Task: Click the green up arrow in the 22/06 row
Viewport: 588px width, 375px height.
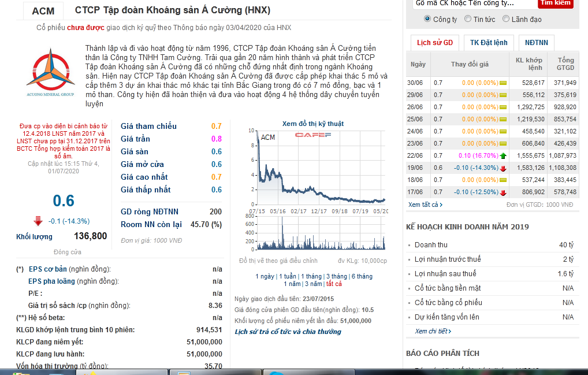Action: tap(503, 155)
